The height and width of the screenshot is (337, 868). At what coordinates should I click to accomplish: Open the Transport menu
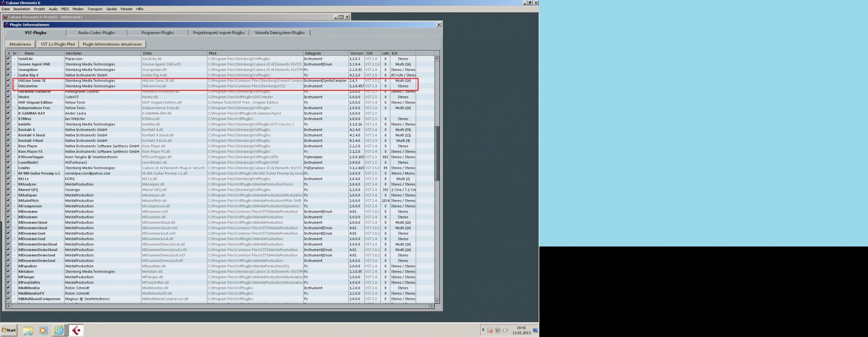[x=95, y=9]
